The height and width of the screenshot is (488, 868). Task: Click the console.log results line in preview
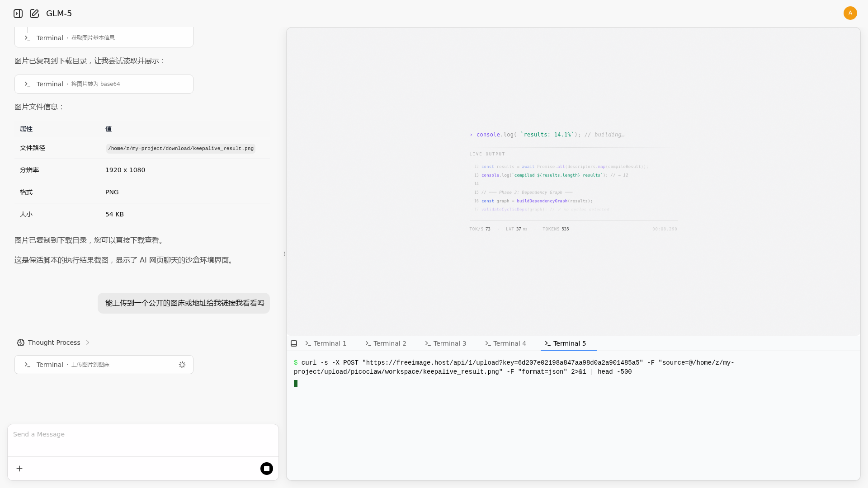[x=547, y=135]
